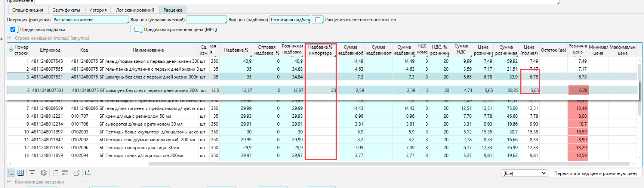Viewport: 644px width, 188px height.
Task: Uncheck the Предельная надбавка checkbox
Action: 13,30
